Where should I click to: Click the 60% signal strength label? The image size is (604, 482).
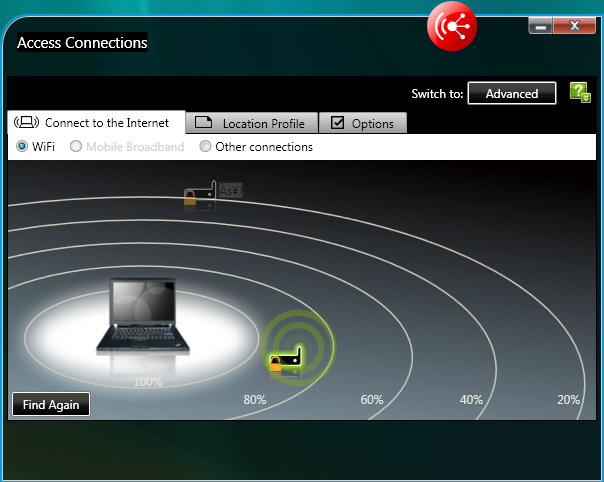[x=372, y=400]
